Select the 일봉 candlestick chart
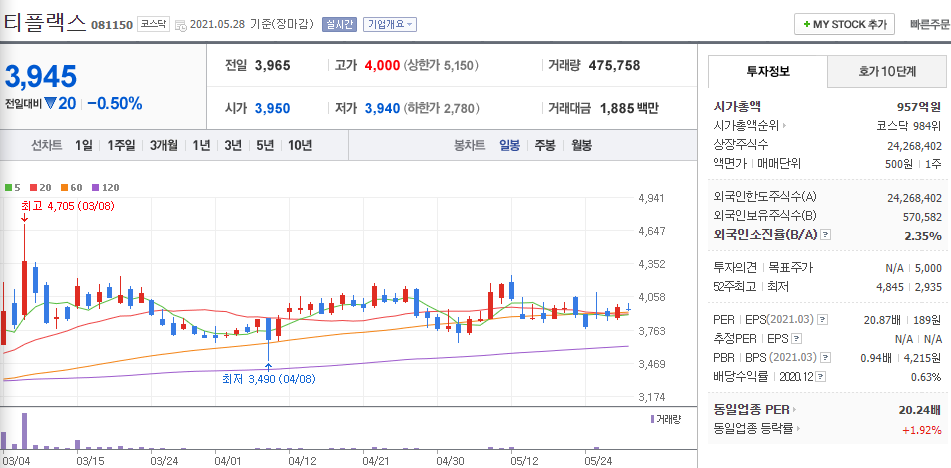Screen dimensions: 951x468 coord(509,145)
